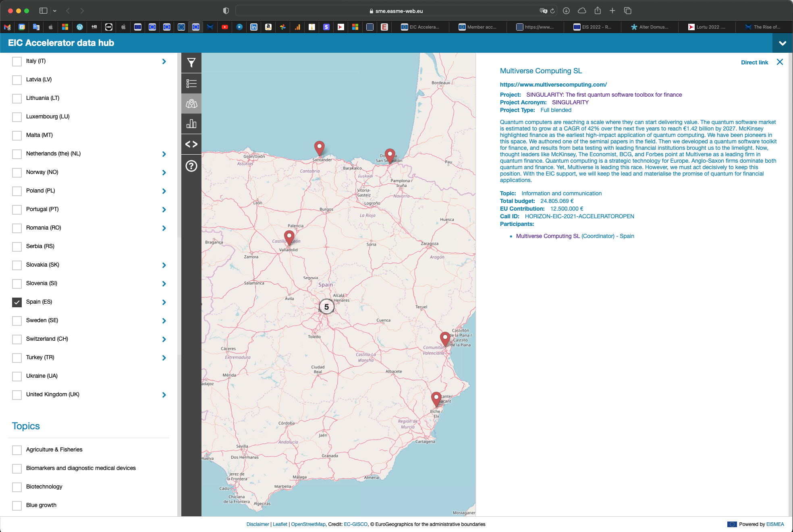
Task: Click the embed code brackets icon
Action: click(191, 144)
